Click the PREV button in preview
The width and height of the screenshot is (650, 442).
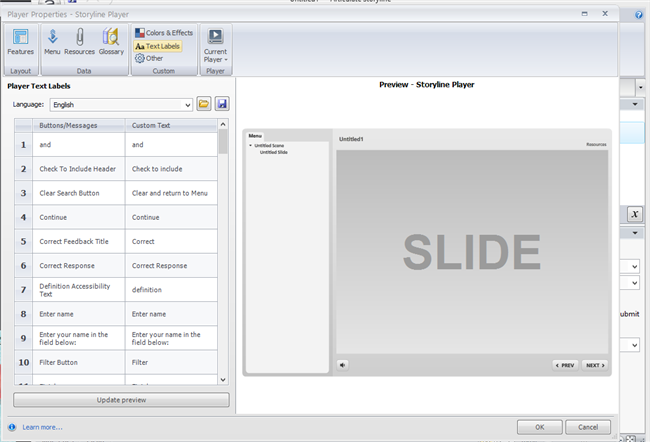(565, 365)
